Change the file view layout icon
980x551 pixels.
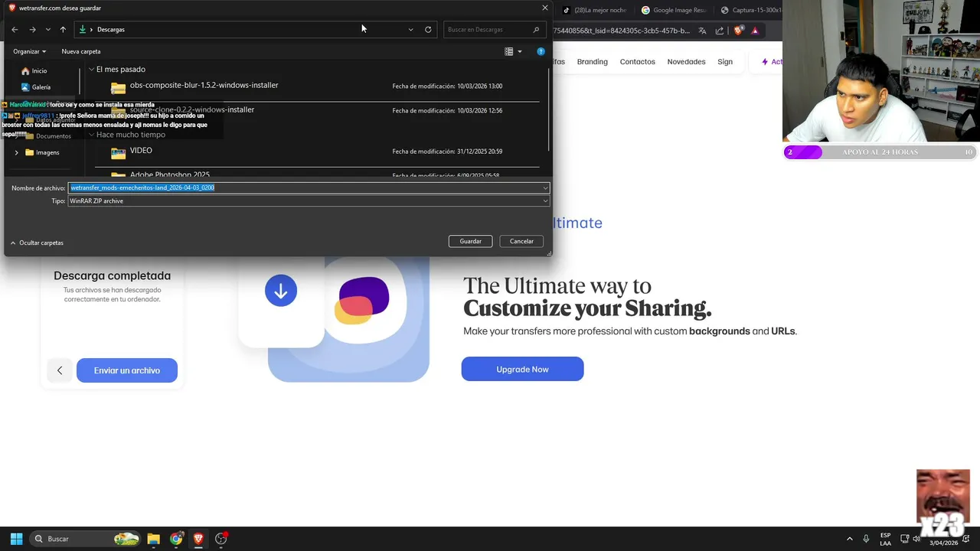tap(509, 51)
